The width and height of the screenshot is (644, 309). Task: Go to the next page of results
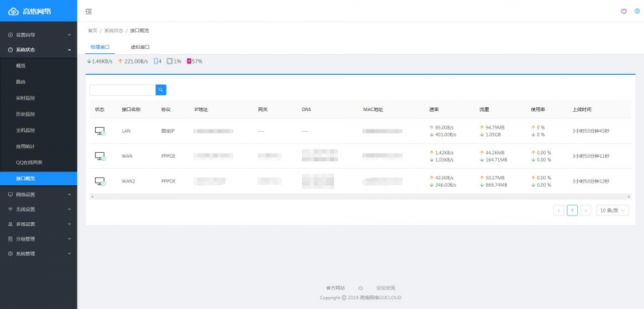click(x=586, y=211)
